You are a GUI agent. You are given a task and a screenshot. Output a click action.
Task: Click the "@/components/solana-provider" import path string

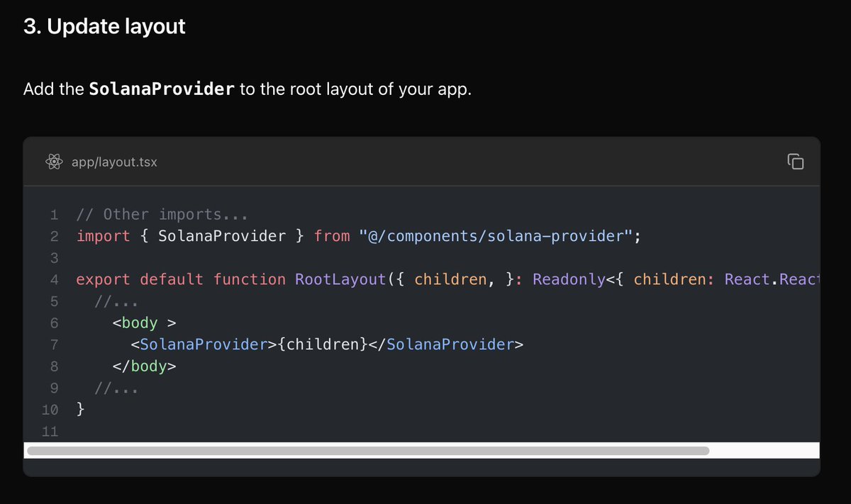click(x=496, y=236)
